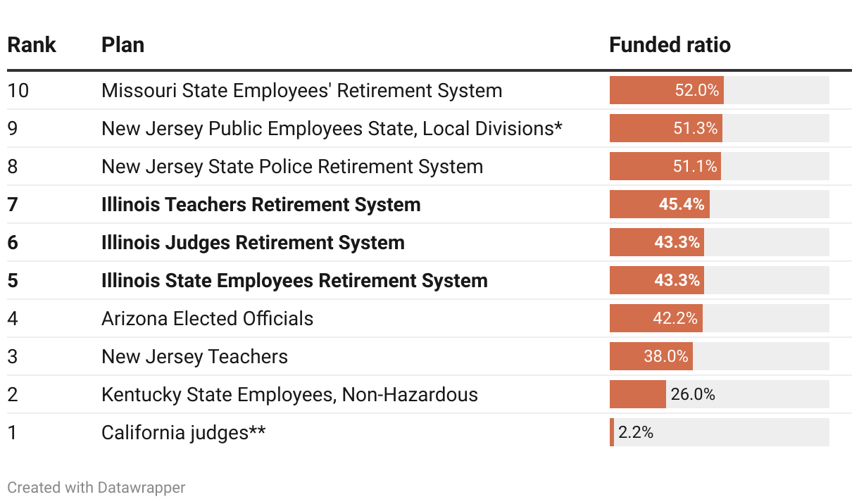Select the 38.0% funded ratio bar

click(651, 357)
